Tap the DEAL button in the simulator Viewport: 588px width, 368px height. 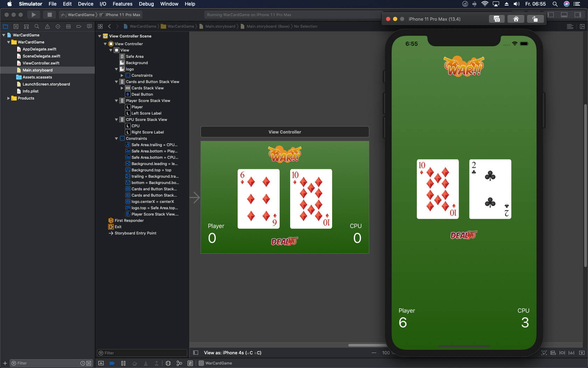(x=463, y=235)
